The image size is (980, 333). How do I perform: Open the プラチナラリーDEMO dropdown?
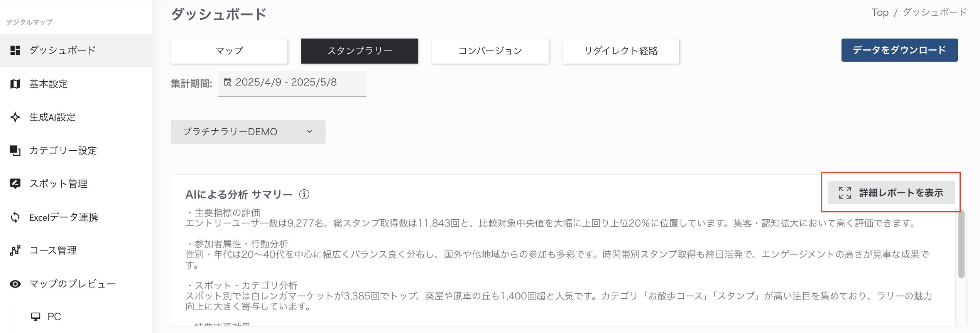248,132
